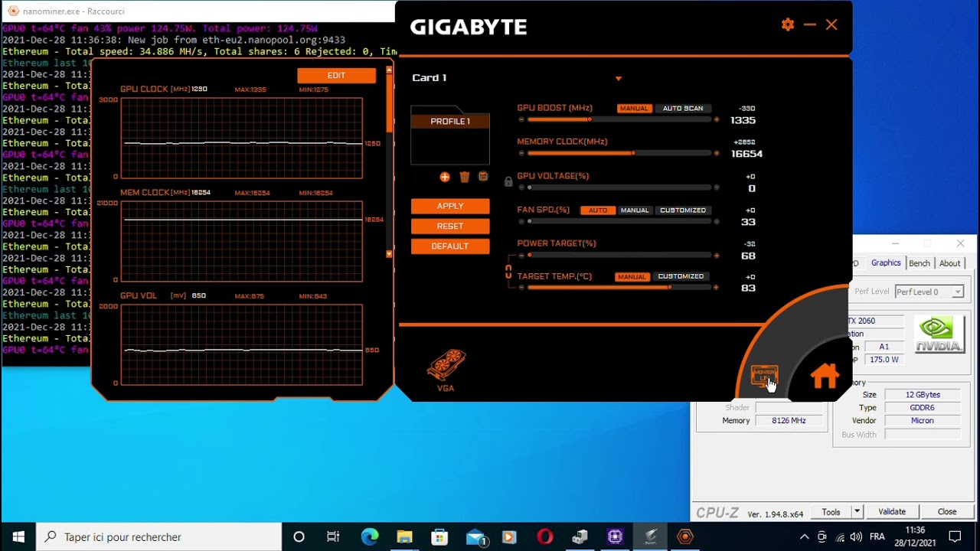Click the Target Temp slider handle
The image size is (980, 551).
point(670,288)
